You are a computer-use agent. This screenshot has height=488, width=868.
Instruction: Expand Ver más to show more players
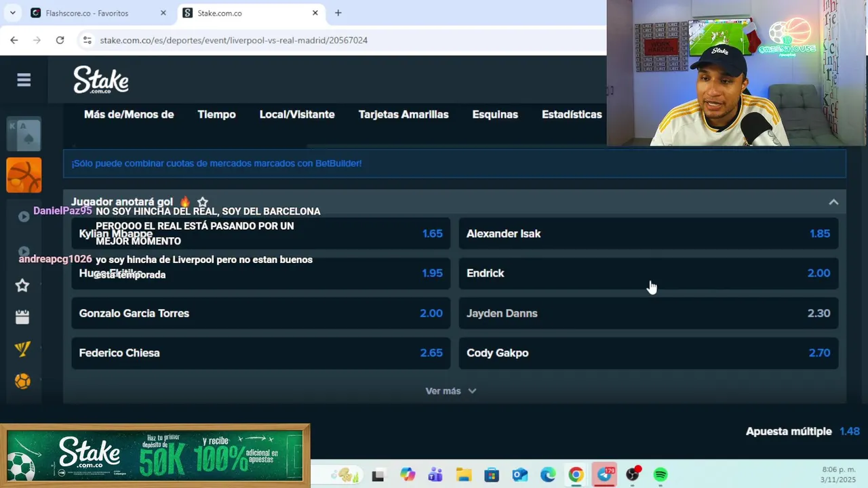point(451,391)
